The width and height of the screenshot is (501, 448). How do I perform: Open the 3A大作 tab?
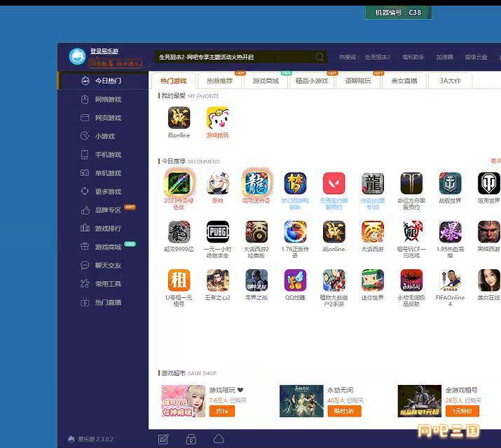click(x=450, y=81)
